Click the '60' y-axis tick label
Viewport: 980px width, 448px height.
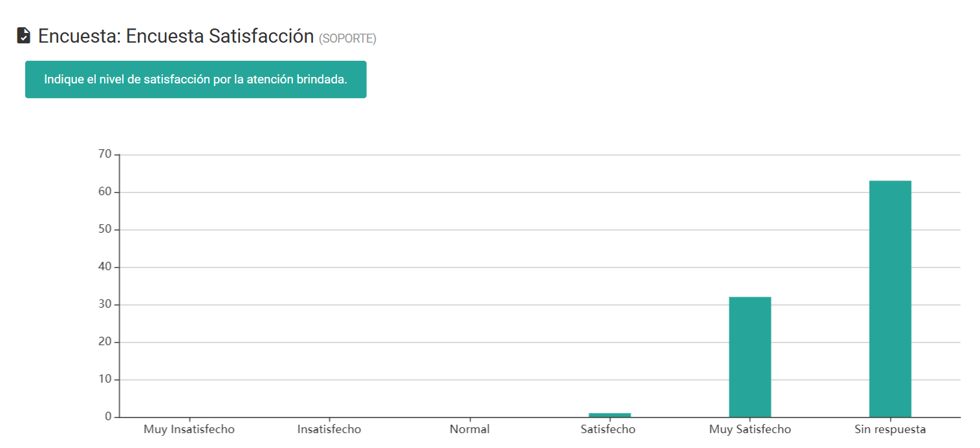click(106, 191)
